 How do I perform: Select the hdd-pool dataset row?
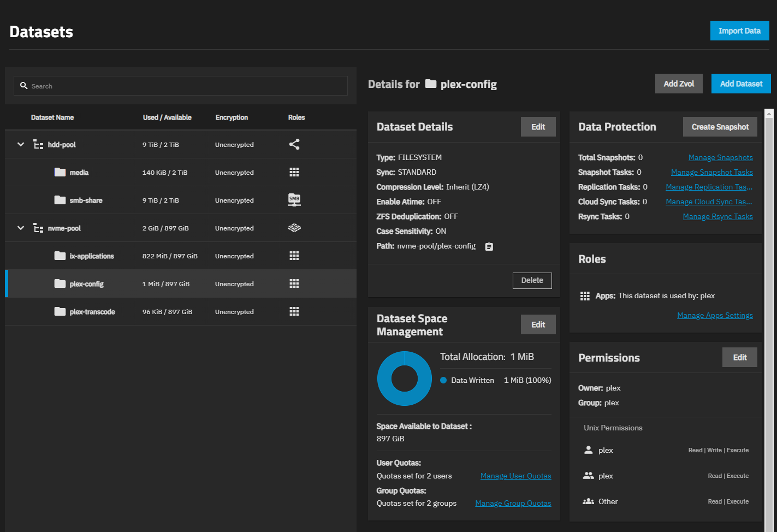181,144
